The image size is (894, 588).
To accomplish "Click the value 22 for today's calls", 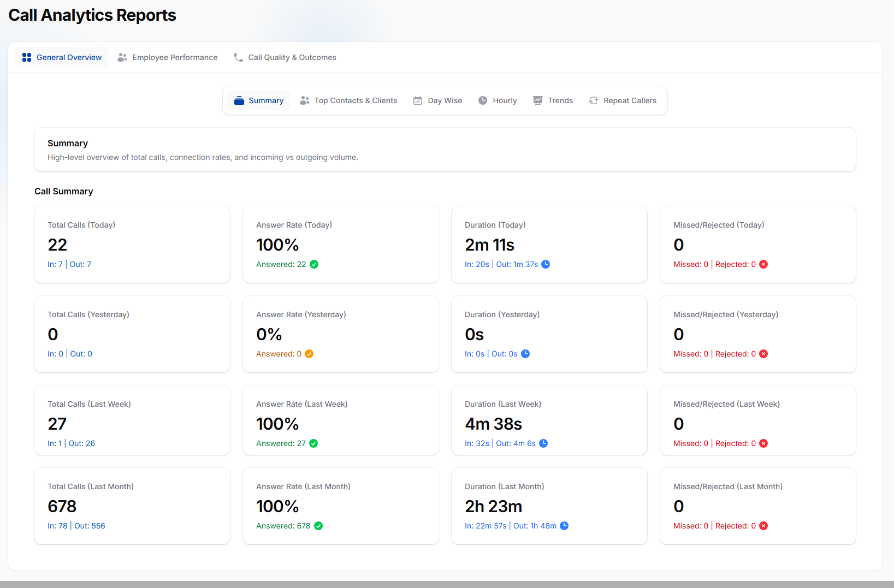I will point(57,245).
